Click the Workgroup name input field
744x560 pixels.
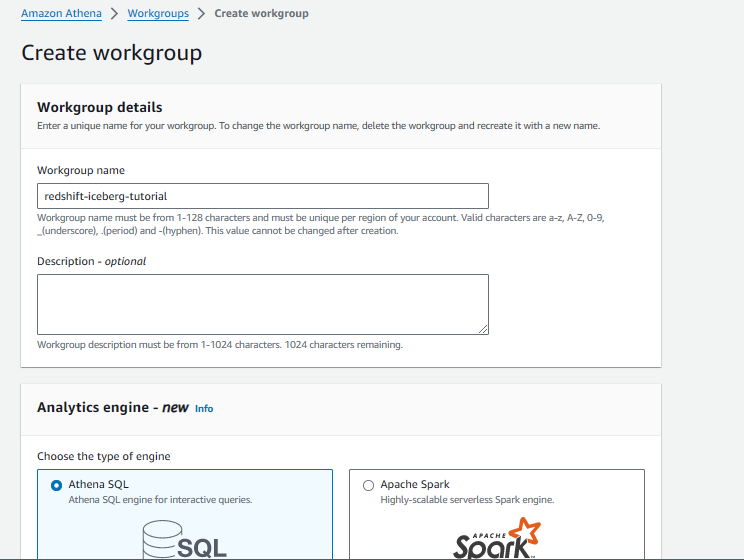(263, 196)
